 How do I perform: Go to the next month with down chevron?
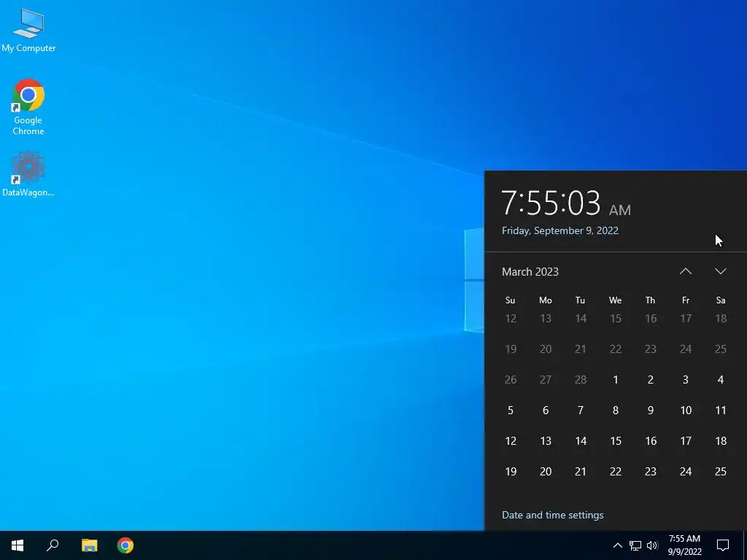(720, 271)
